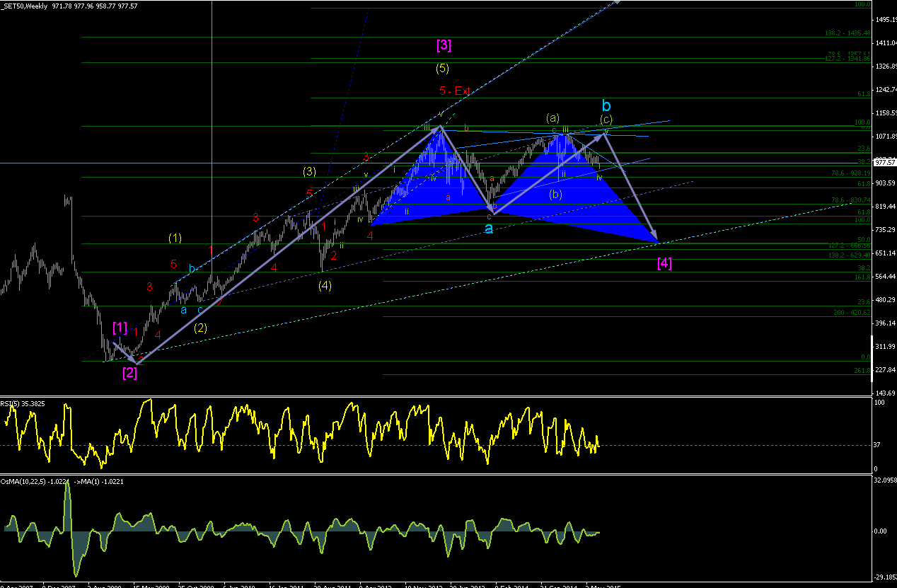The height and width of the screenshot is (588, 897).
Task: Select the large cyan 'a' wave label
Action: tap(488, 228)
